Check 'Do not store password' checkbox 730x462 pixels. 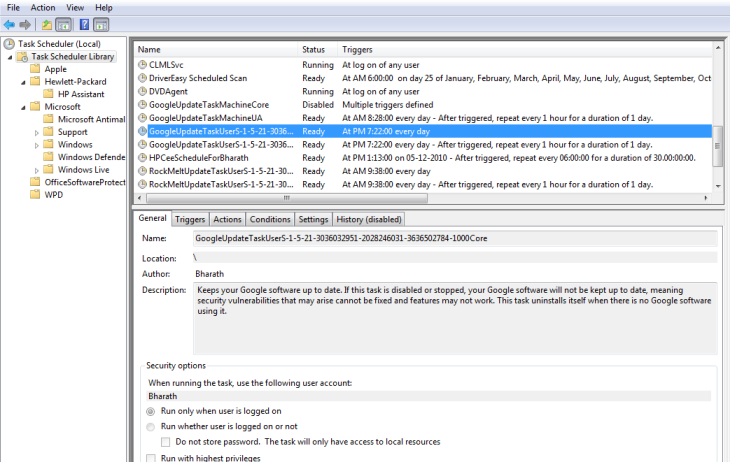point(165,442)
